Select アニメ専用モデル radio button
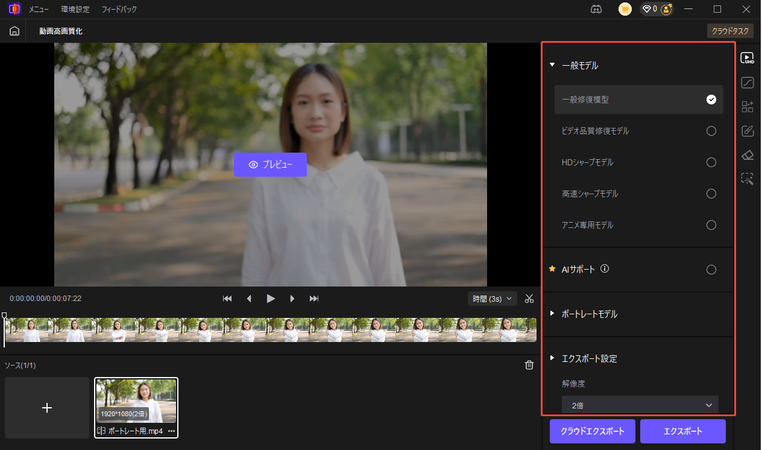 pos(711,225)
